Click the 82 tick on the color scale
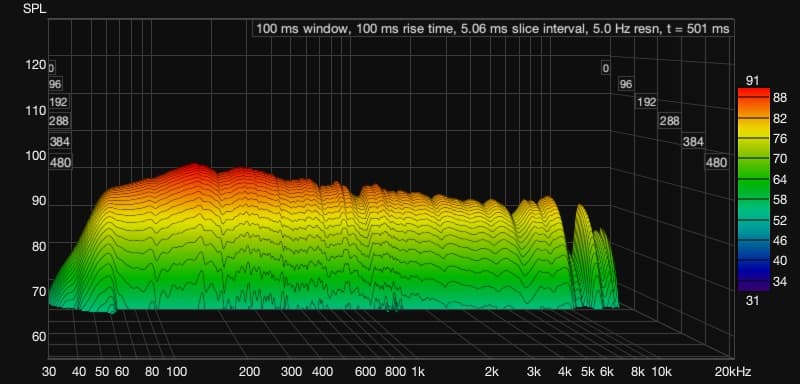The width and height of the screenshot is (800, 384). pyautogui.click(x=780, y=119)
